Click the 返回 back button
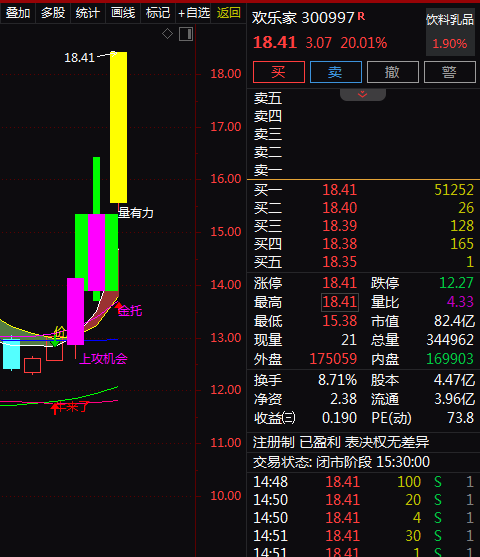 (228, 13)
